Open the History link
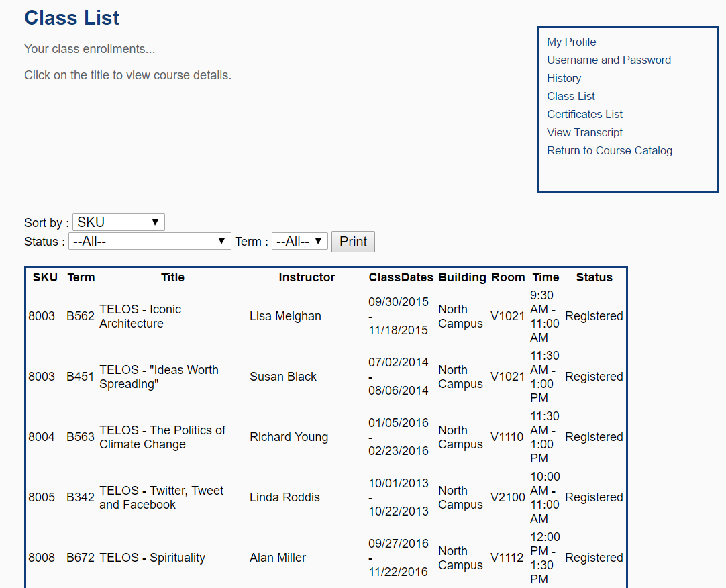The width and height of the screenshot is (726, 588). click(x=564, y=78)
